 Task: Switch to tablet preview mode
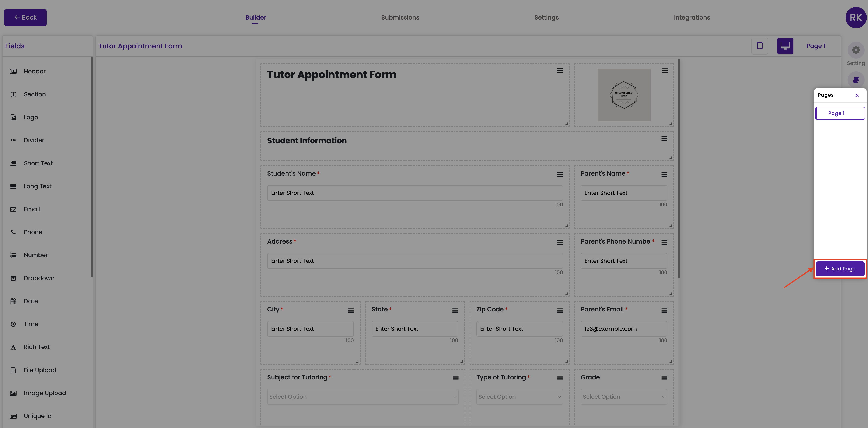(759, 46)
